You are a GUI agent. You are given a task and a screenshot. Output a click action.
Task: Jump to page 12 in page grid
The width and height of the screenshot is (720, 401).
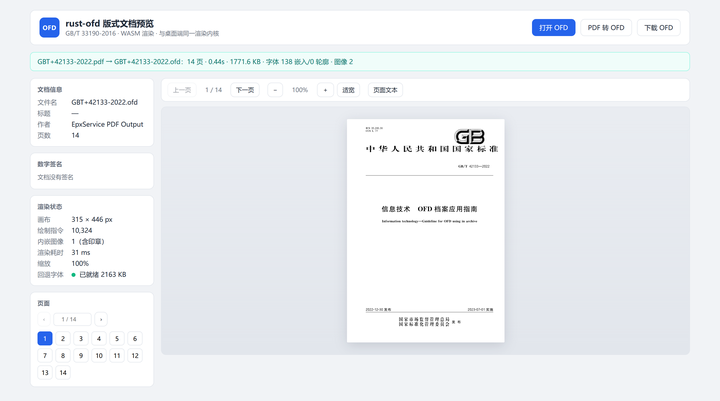[135, 356]
